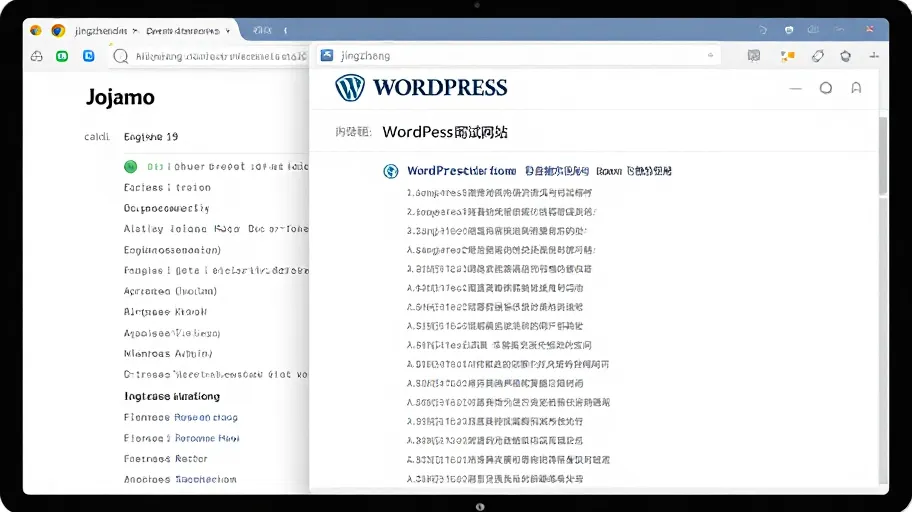
Task: Click the blue square icon in the left toolbar
Action: pos(88,56)
